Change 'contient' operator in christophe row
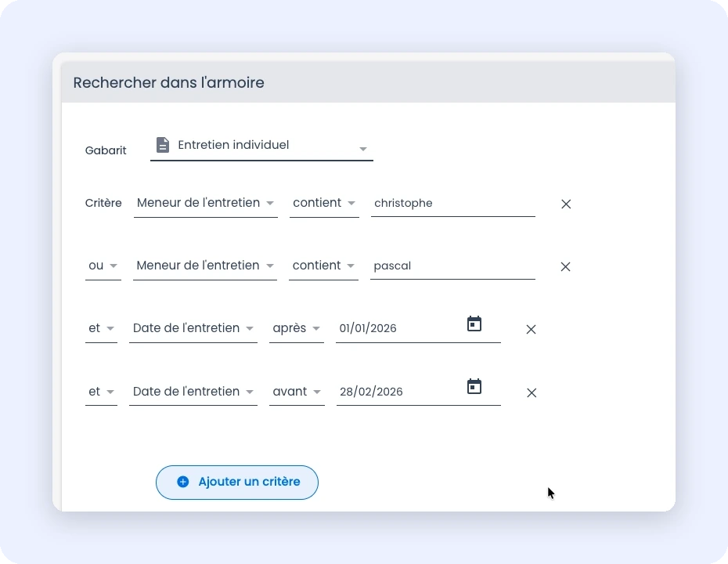 (324, 204)
